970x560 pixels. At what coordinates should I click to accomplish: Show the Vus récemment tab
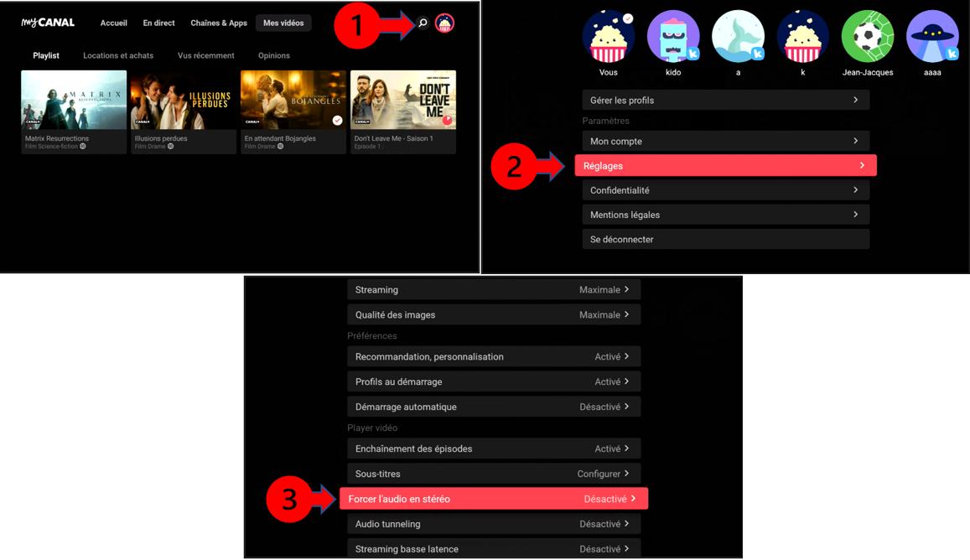tap(206, 55)
